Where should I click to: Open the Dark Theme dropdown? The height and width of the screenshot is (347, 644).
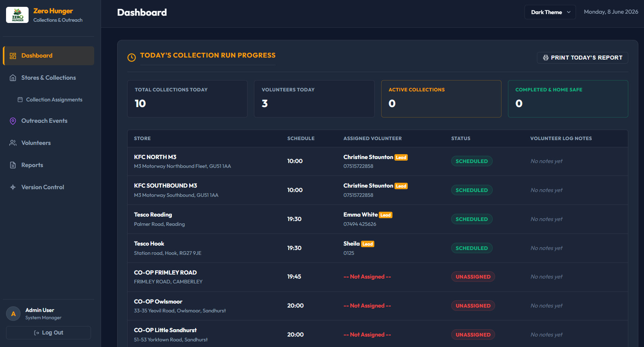pyautogui.click(x=550, y=12)
